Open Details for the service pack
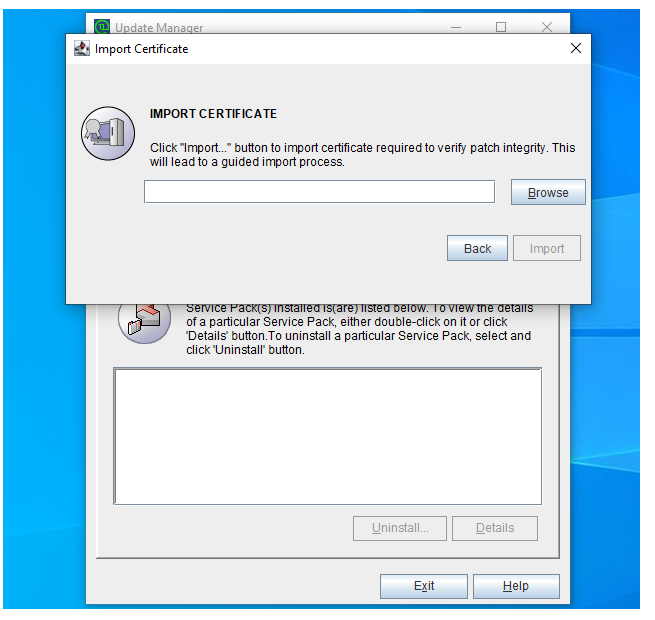This screenshot has width=655, height=620. 494,528
